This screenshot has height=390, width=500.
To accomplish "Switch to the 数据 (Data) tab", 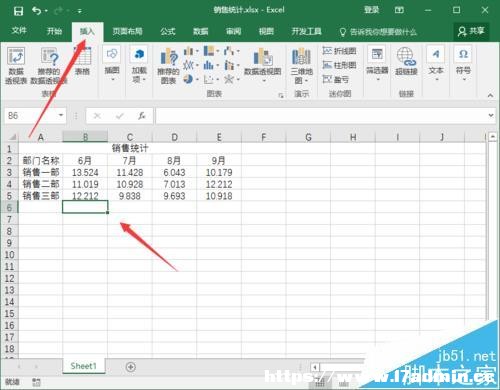I will [x=201, y=31].
